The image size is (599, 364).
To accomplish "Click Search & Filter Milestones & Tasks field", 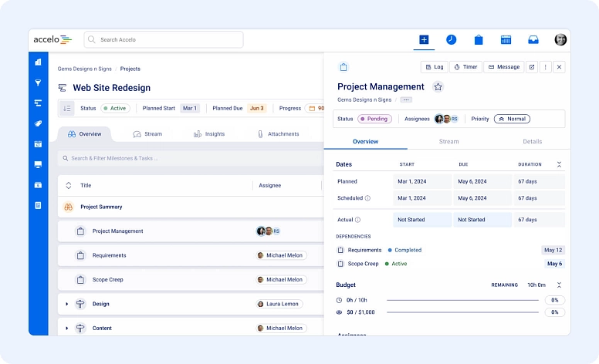I will coord(191,158).
